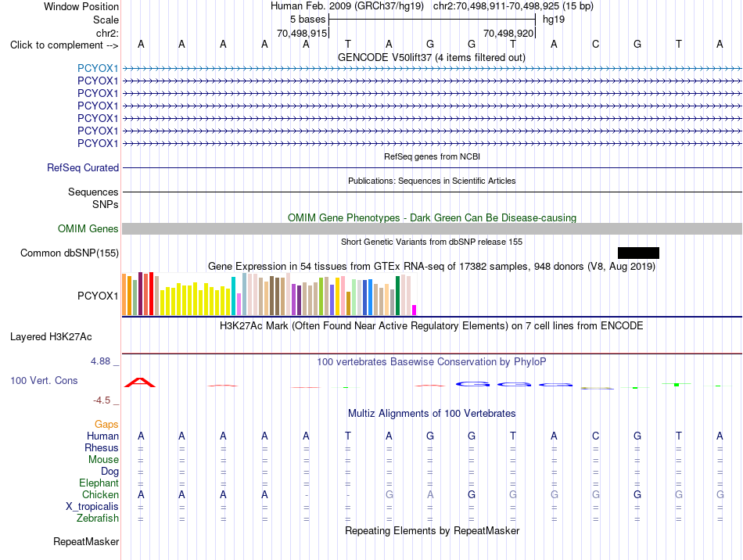Open 'Multiz Alignments of 100 Vertebrates' title

click(432, 413)
